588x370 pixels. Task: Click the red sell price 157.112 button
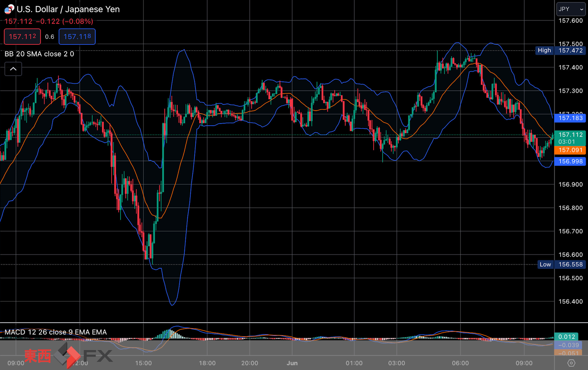[23, 37]
